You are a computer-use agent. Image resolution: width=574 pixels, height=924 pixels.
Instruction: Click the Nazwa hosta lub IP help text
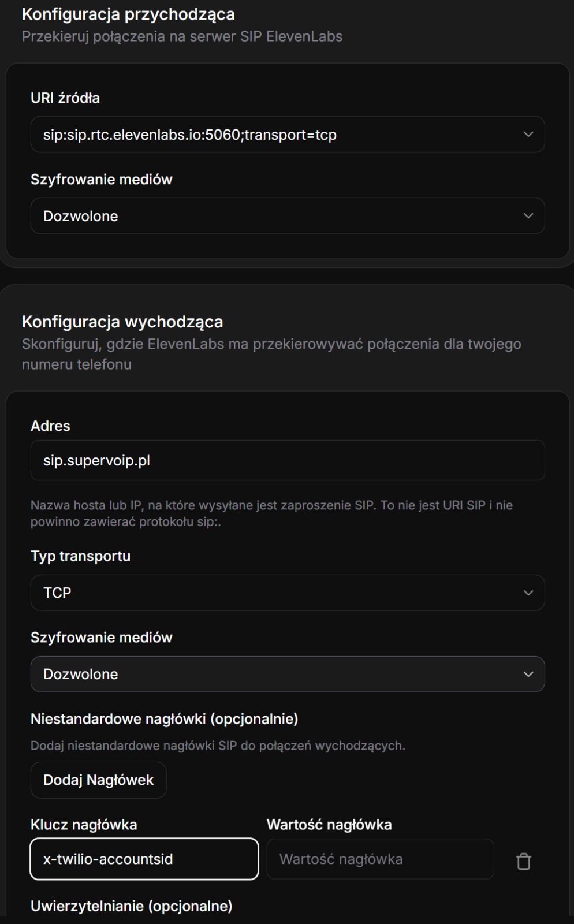click(271, 513)
